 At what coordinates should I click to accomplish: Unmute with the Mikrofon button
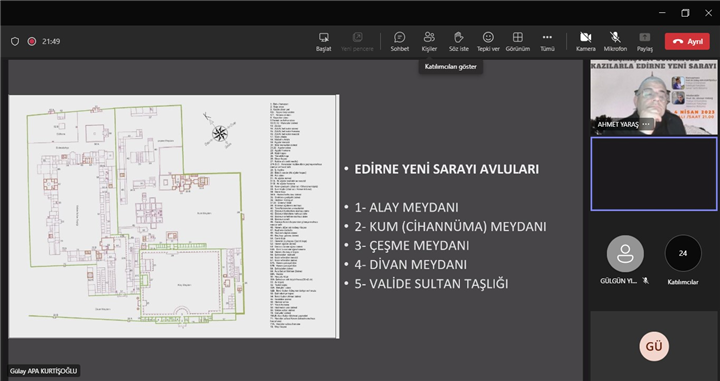[615, 41]
